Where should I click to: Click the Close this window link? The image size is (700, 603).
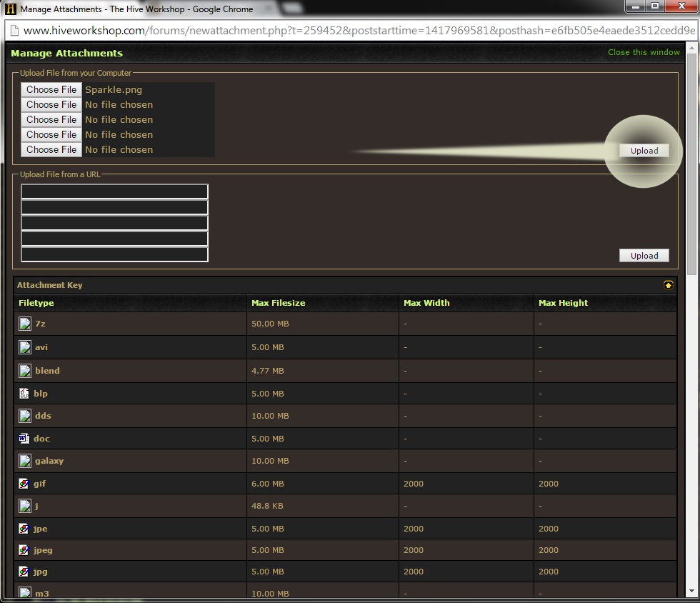(644, 52)
